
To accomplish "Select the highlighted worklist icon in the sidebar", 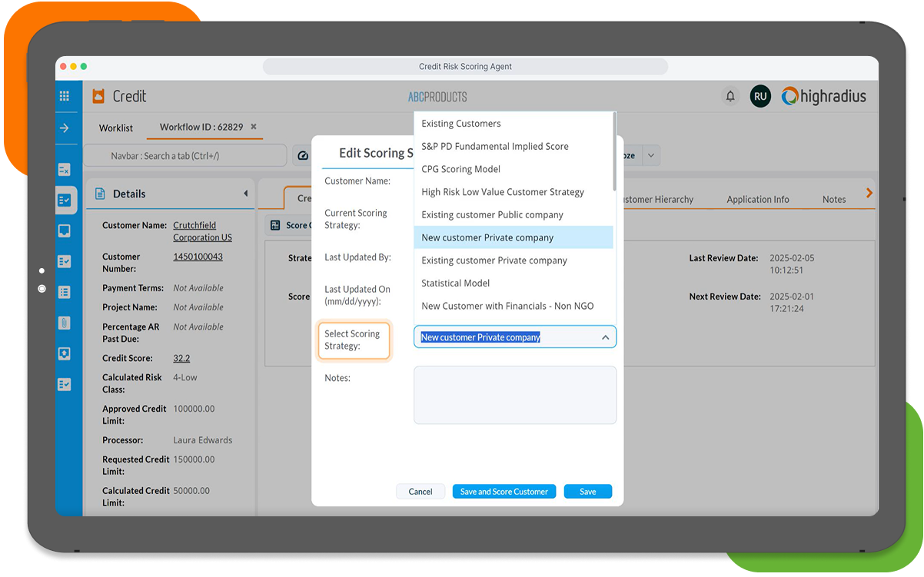I will click(65, 200).
